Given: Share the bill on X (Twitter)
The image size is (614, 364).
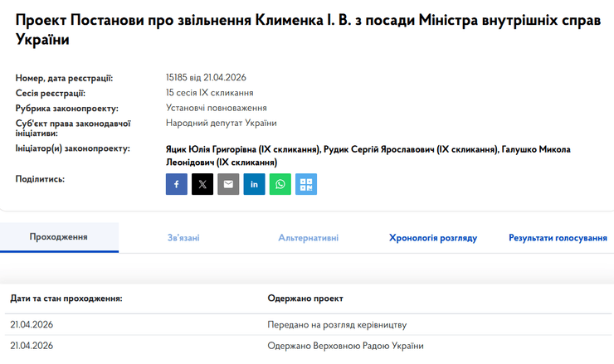Looking at the screenshot, I should tap(202, 184).
